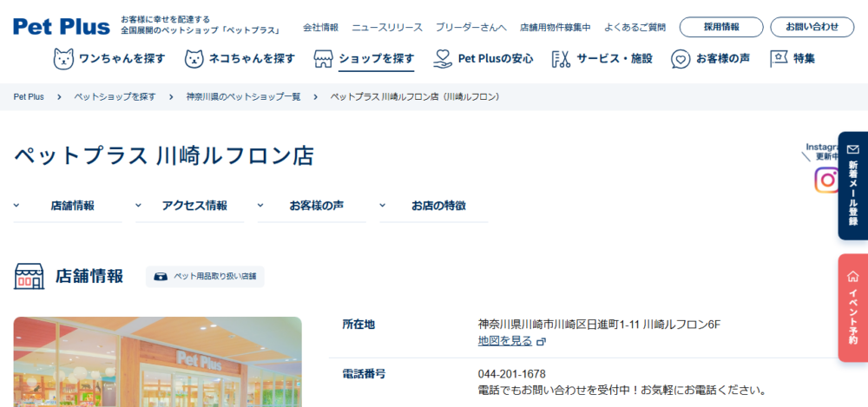Image resolution: width=868 pixels, height=407 pixels.
Task: Open 地図を見る map link
Action: click(505, 341)
